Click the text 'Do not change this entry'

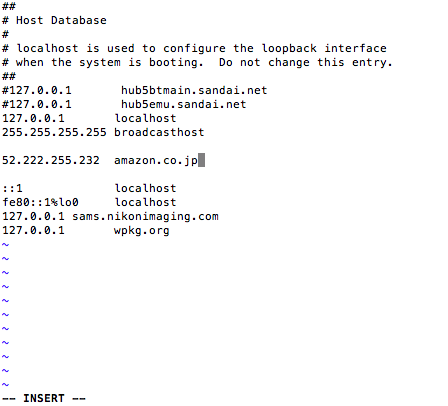click(x=305, y=62)
